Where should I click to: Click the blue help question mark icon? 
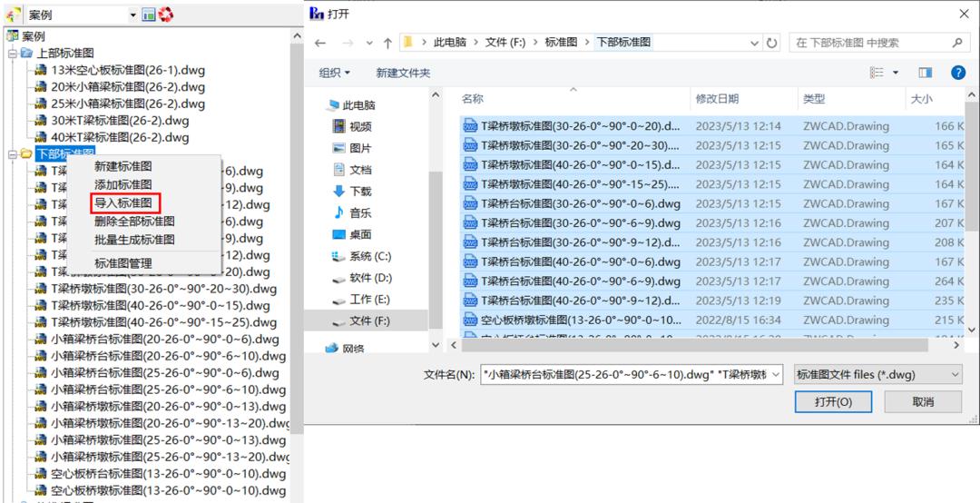pyautogui.click(x=958, y=73)
